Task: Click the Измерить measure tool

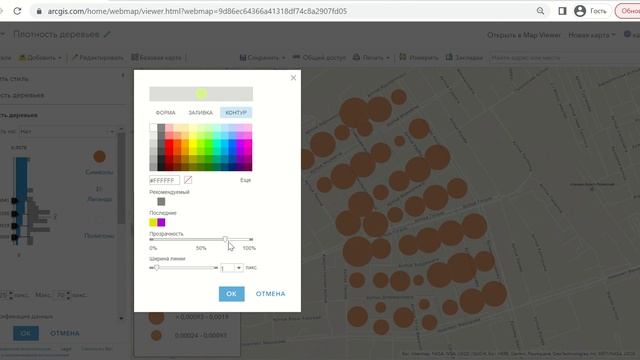Action: 418,58
